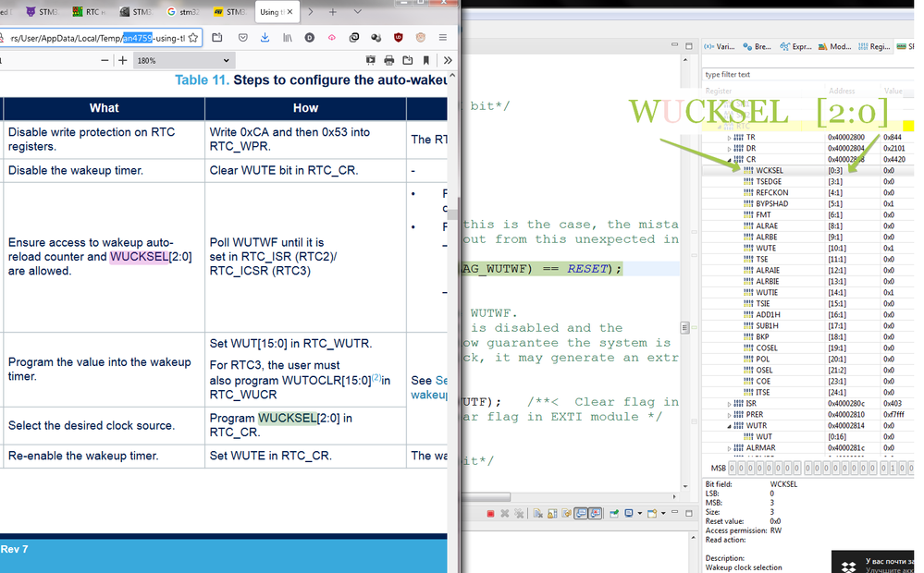Click the Remove Launch gray X icon
The height and width of the screenshot is (573, 924).
[x=504, y=514]
